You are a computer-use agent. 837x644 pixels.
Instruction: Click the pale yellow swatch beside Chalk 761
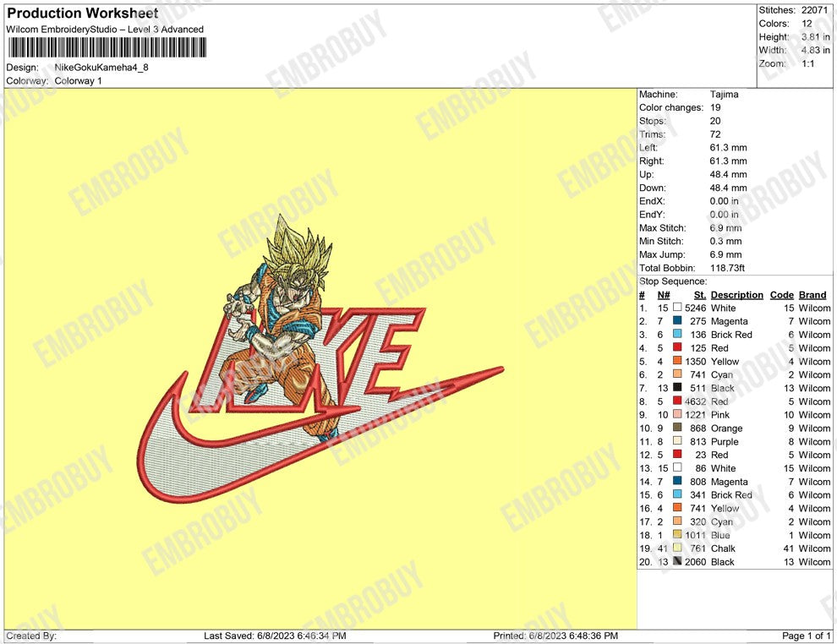(677, 548)
